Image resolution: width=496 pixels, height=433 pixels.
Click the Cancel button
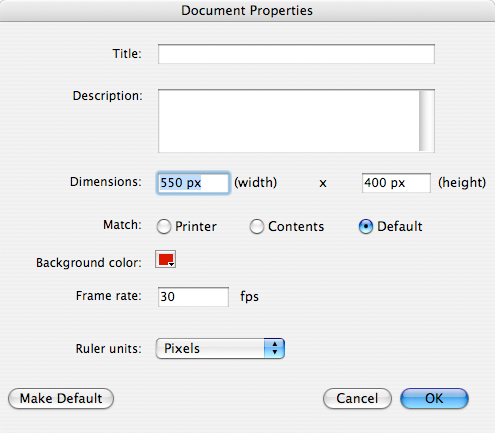point(357,398)
